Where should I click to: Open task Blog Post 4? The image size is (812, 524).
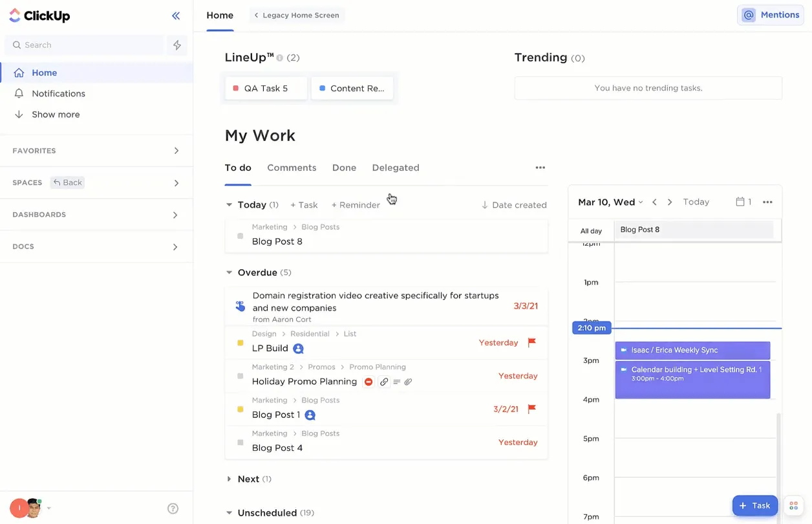point(277,448)
